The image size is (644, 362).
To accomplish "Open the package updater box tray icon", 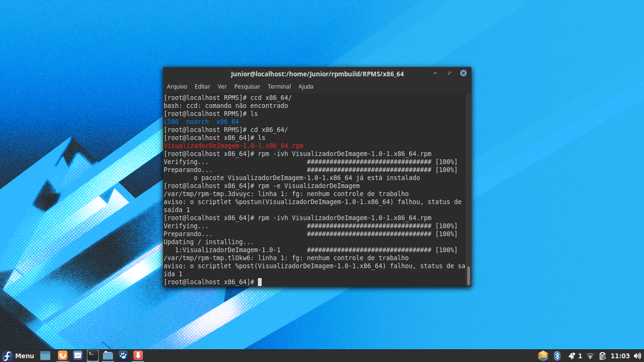I will click(543, 356).
